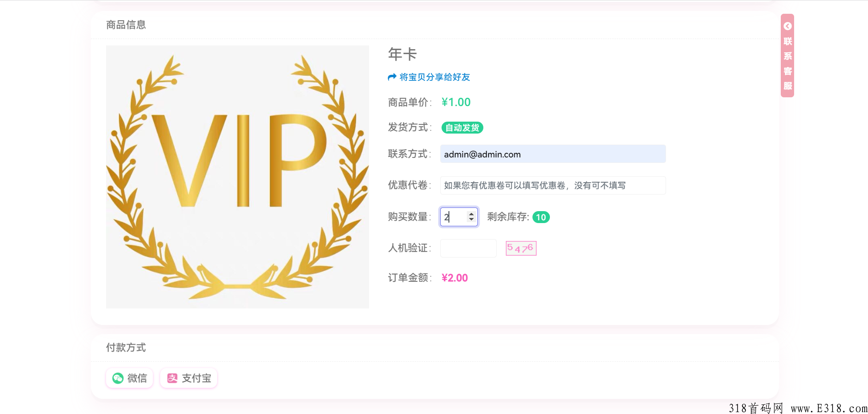Screen dimensions: 868x414
Task: Refresh the captcha image 5476
Action: 521,248
